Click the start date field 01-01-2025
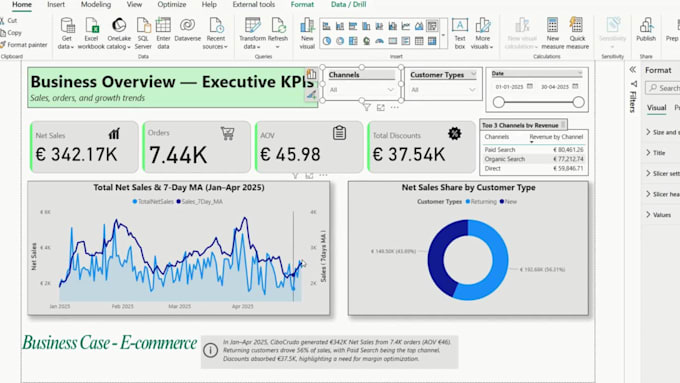The height and width of the screenshot is (383, 680). (x=510, y=87)
